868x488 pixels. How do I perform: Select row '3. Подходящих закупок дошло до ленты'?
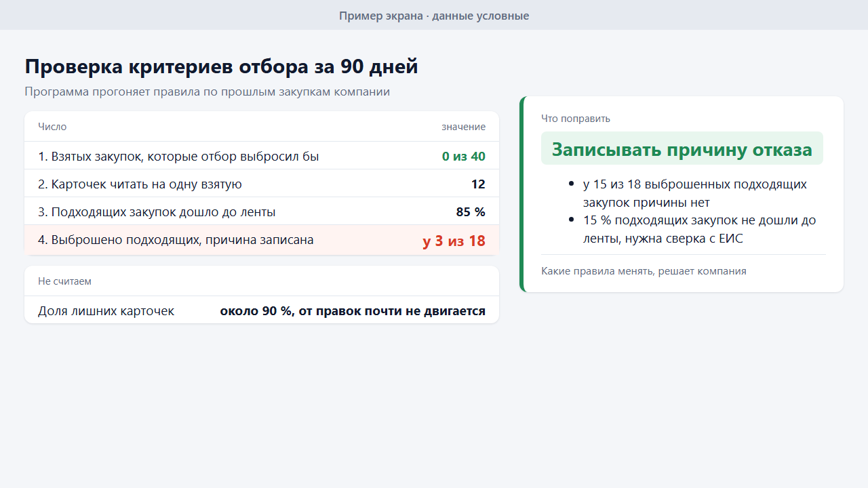point(262,211)
